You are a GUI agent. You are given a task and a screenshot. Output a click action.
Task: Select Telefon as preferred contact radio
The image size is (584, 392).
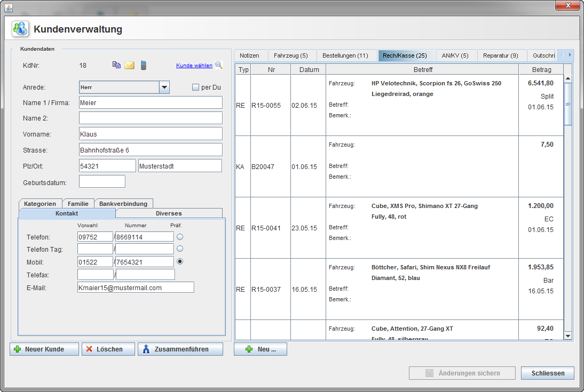(x=180, y=236)
